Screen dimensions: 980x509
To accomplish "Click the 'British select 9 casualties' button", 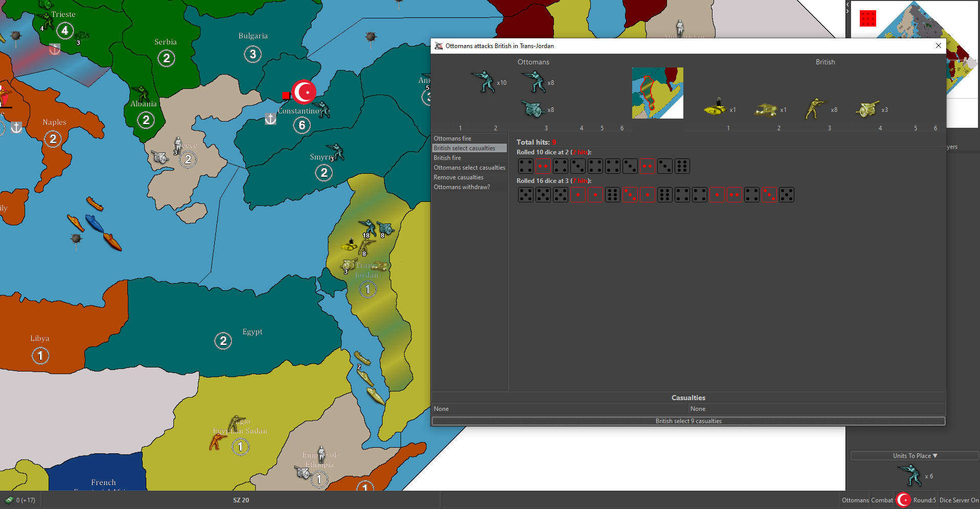I will [x=688, y=421].
